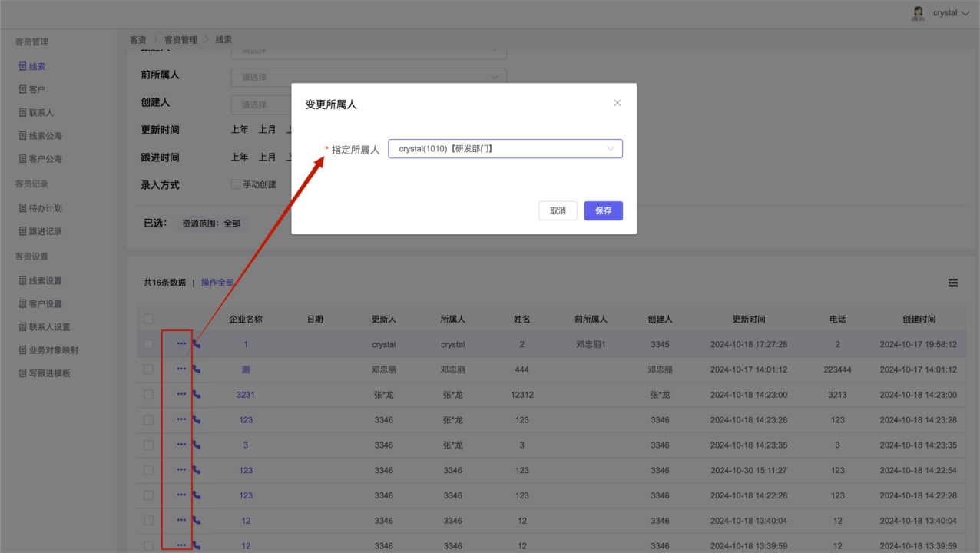Select the checkbox for row 3231
This screenshot has width=980, height=553.
point(148,394)
